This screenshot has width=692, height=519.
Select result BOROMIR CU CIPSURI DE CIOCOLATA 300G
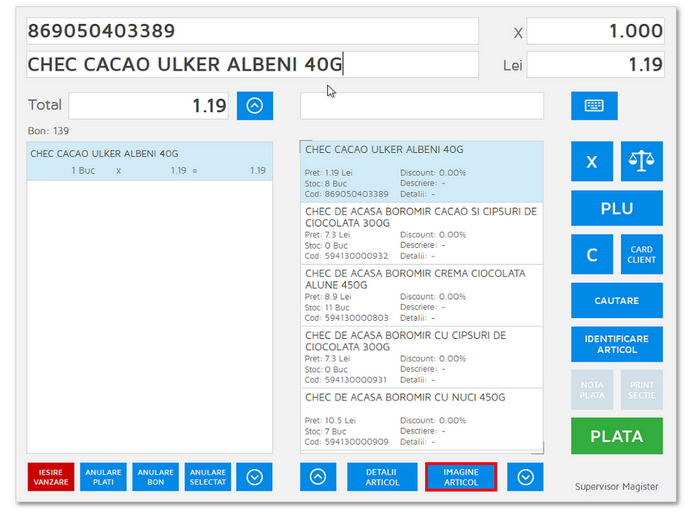(422, 357)
